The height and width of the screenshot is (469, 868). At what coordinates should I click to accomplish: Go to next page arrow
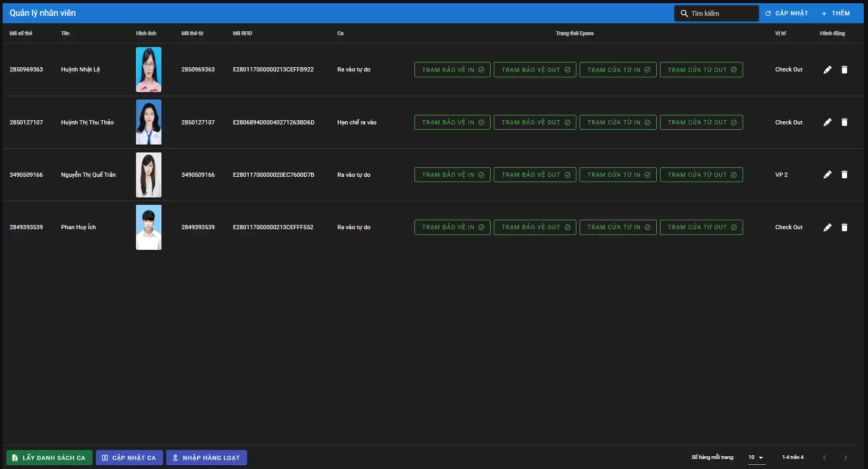coord(845,458)
